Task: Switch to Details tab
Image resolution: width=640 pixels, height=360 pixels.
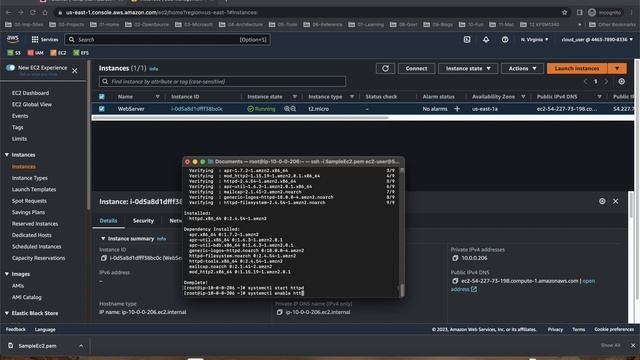Action: [109, 220]
